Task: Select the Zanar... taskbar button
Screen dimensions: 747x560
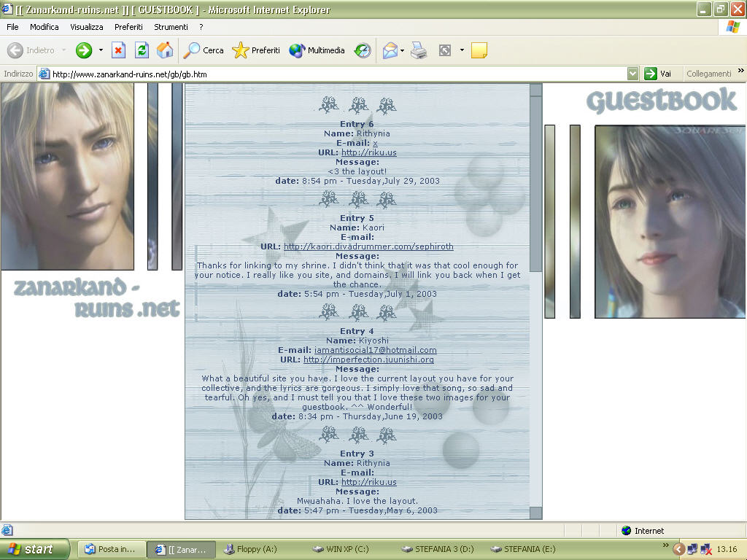Action: click(181, 549)
